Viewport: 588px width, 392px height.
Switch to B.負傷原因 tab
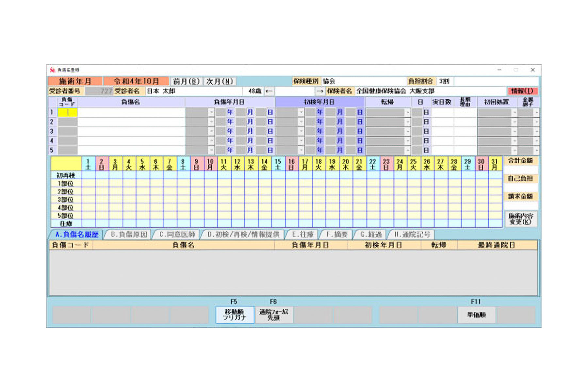click(129, 235)
